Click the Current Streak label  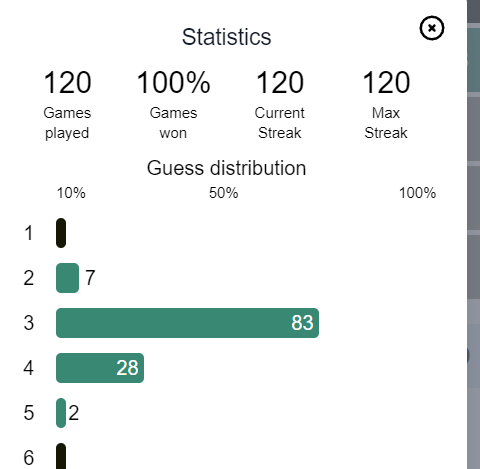[280, 123]
